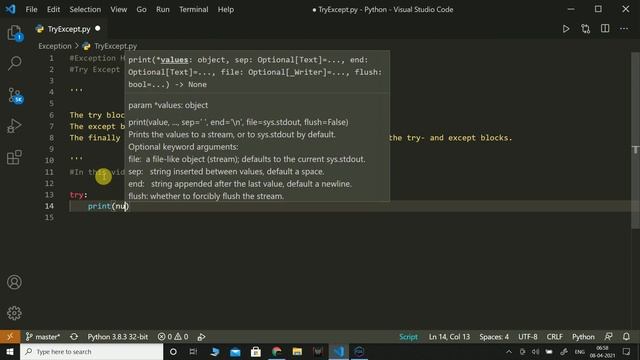Image resolution: width=640 pixels, height=360 pixels.
Task: Click the remote window indicator in status bar
Action: coord(10,337)
